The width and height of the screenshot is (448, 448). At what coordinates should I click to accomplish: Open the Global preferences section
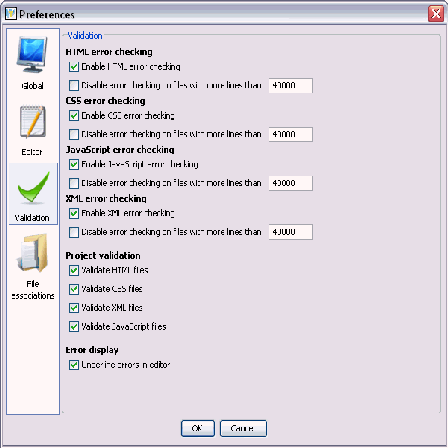[32, 63]
